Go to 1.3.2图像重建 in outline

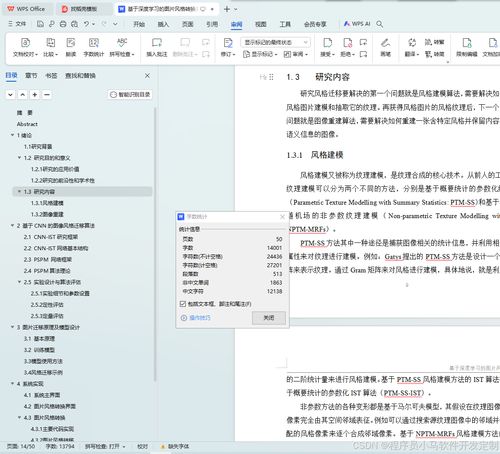(47, 214)
